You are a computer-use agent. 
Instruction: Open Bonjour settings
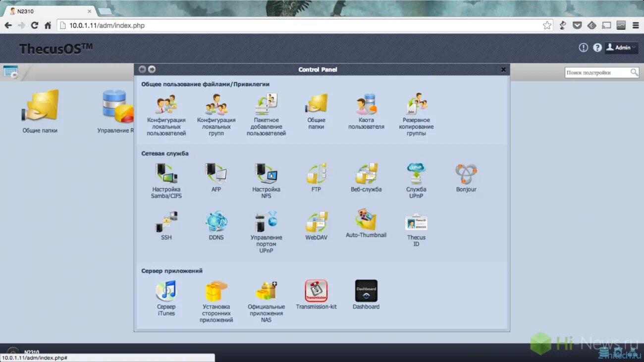tap(466, 178)
